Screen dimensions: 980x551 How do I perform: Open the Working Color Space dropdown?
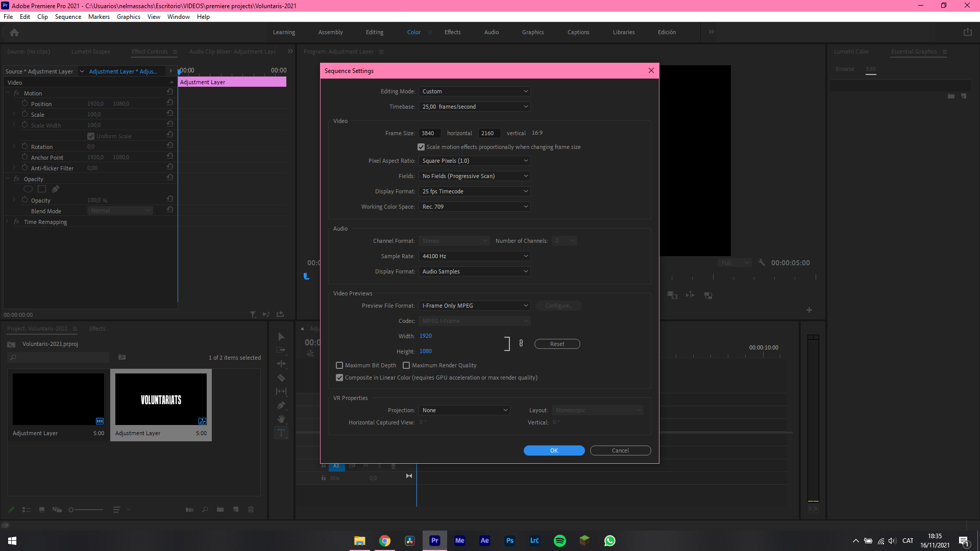[474, 207]
